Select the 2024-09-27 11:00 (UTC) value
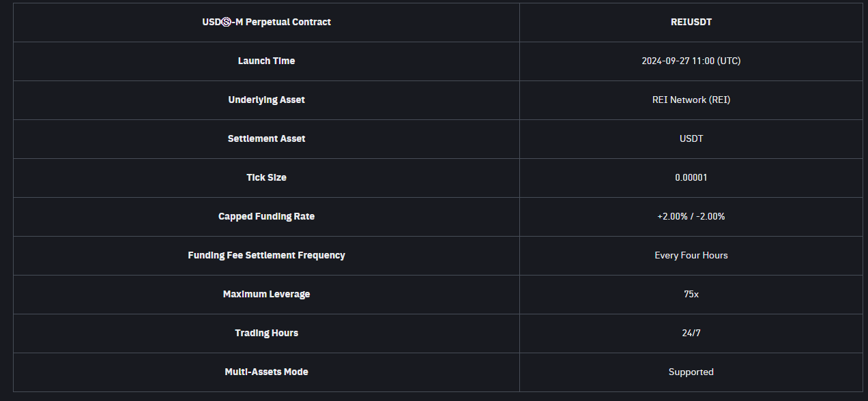 click(691, 61)
